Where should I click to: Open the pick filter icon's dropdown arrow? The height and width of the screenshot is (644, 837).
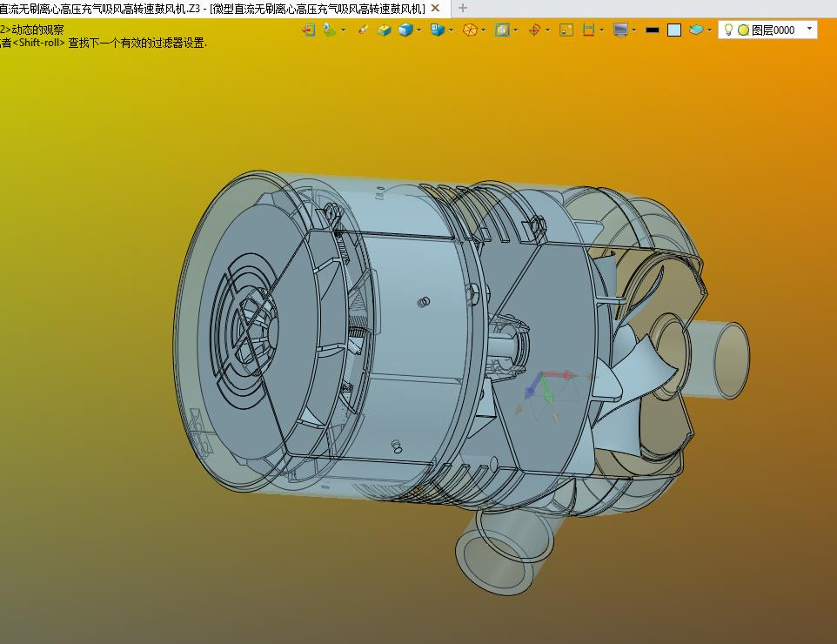click(x=343, y=30)
